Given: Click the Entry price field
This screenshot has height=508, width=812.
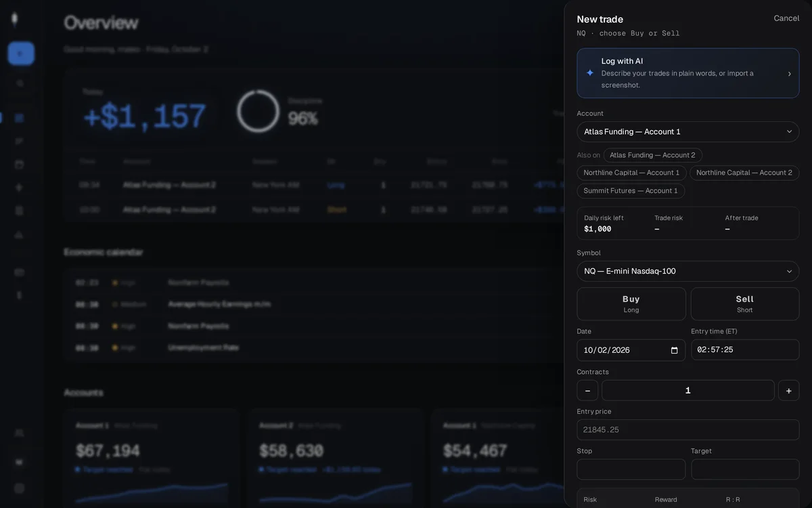Looking at the screenshot, I should click(x=688, y=429).
